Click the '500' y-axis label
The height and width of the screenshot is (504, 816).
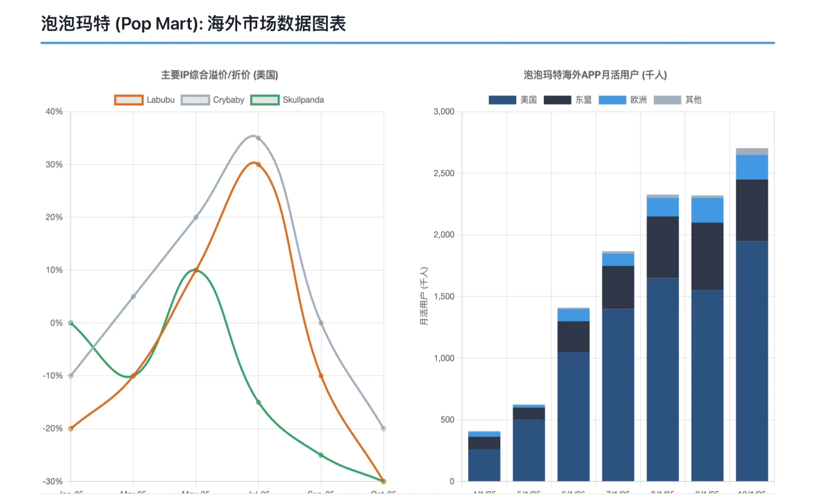tap(447, 420)
